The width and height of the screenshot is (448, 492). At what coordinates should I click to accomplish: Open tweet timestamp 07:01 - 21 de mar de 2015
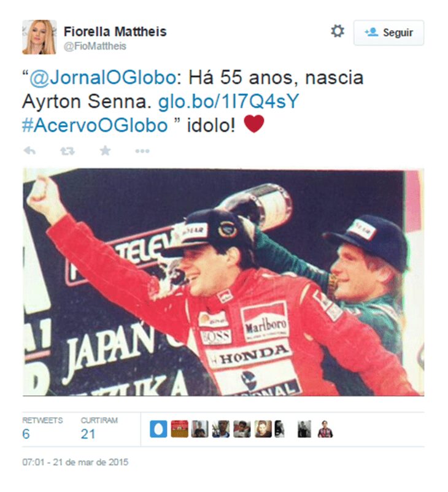[75, 462]
